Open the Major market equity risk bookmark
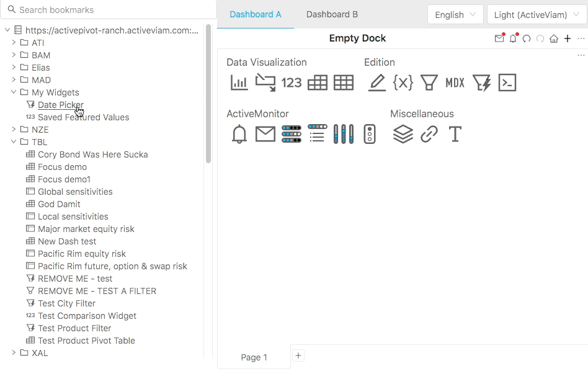The width and height of the screenshot is (588, 371). click(86, 228)
